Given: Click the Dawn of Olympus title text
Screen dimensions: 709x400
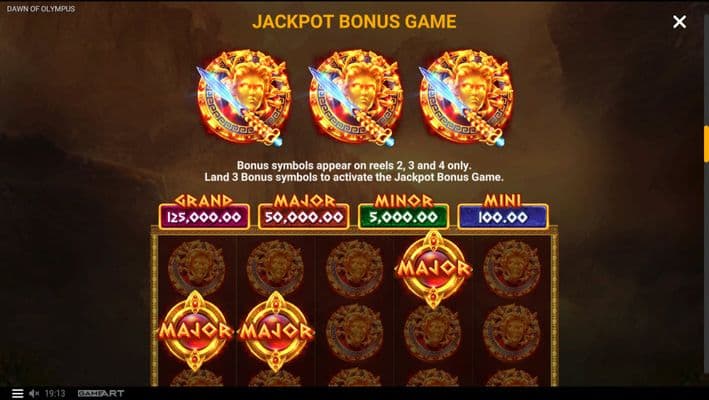Looking at the screenshot, I should [x=41, y=9].
